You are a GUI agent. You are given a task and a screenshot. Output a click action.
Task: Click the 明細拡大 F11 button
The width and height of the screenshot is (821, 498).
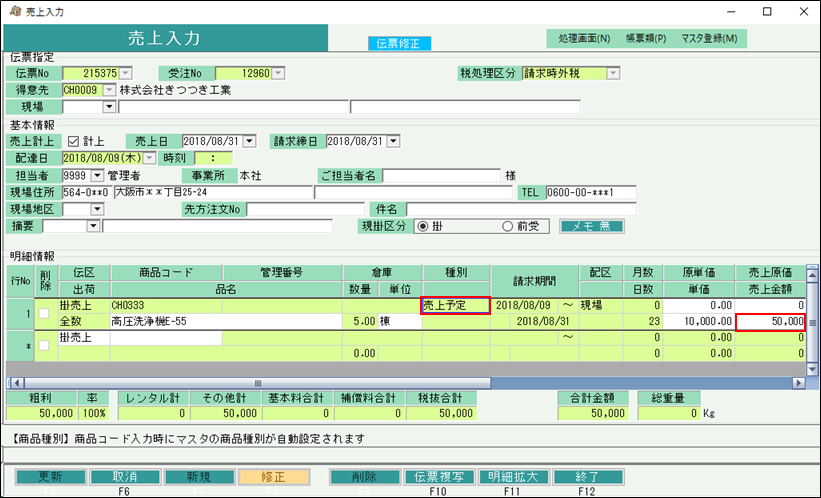(514, 477)
